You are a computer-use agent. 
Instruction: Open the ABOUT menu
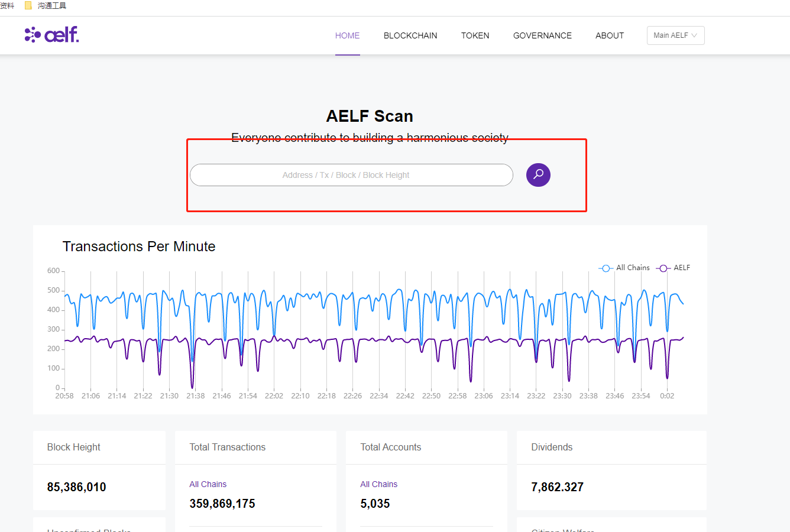(609, 35)
